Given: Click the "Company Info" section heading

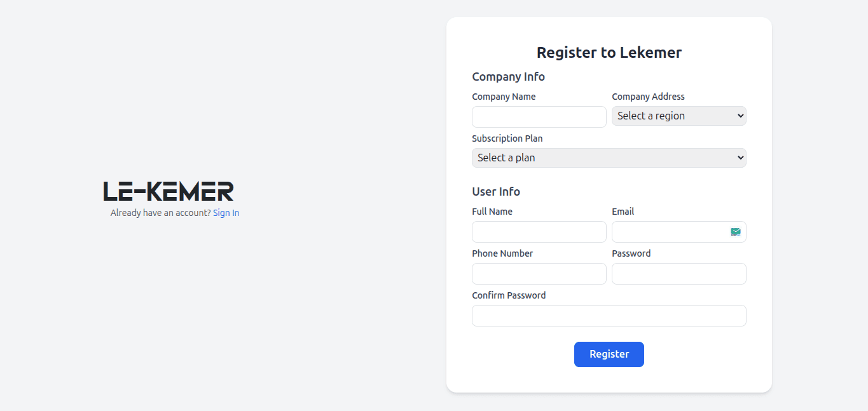Looking at the screenshot, I should tap(508, 77).
